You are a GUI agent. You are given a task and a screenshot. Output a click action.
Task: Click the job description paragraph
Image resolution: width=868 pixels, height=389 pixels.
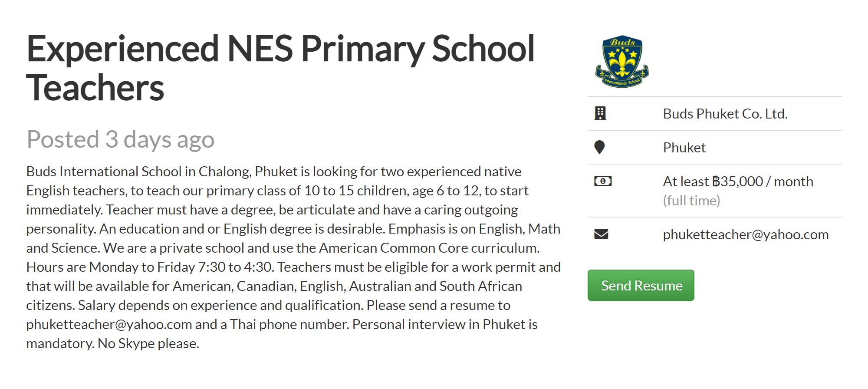(293, 257)
